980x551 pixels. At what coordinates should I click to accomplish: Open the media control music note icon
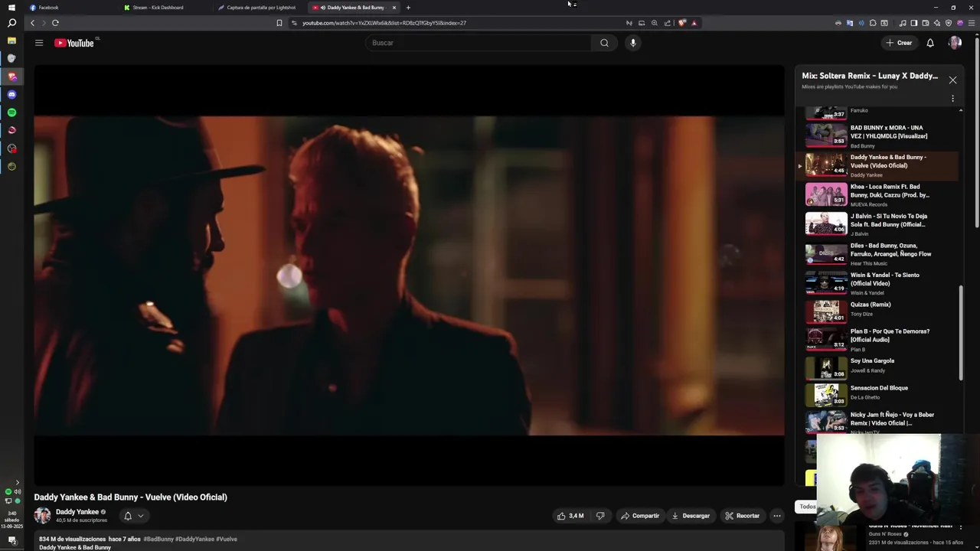[903, 23]
